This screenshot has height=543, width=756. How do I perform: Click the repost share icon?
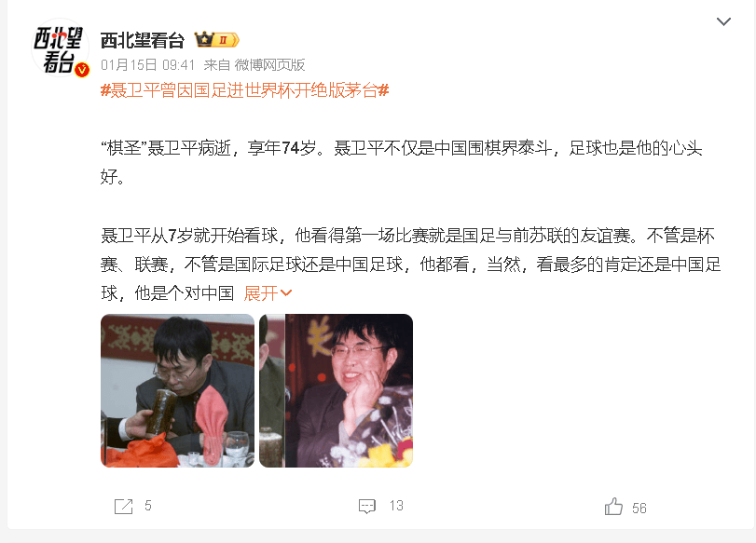tap(123, 507)
